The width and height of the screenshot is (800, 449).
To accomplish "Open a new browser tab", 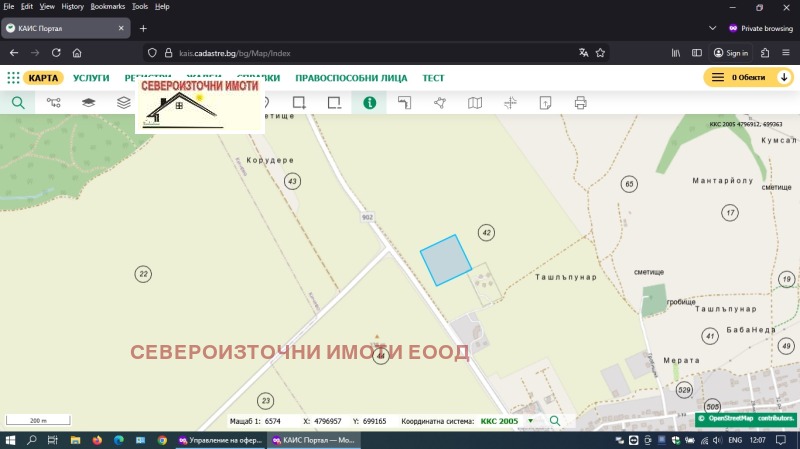I will [x=143, y=29].
